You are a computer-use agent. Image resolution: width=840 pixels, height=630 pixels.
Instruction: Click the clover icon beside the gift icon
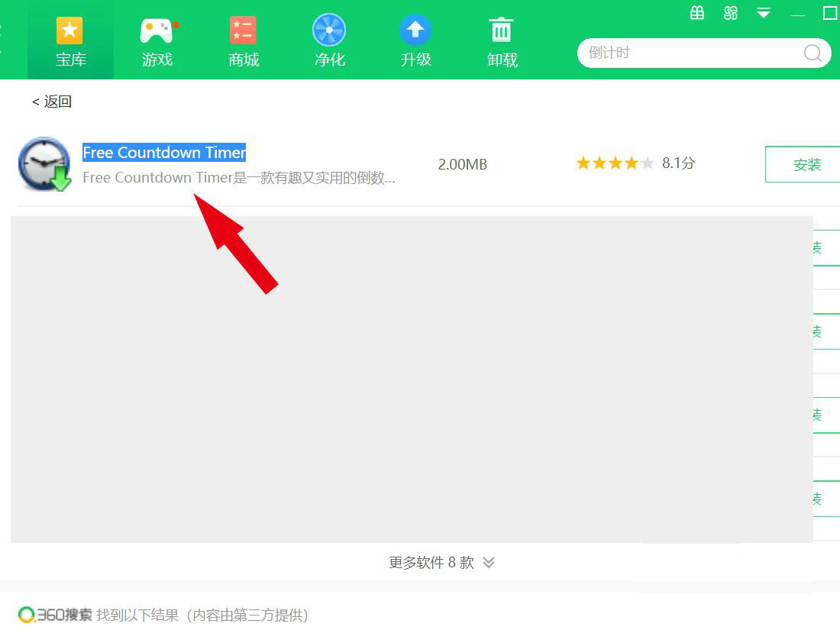pyautogui.click(x=731, y=13)
